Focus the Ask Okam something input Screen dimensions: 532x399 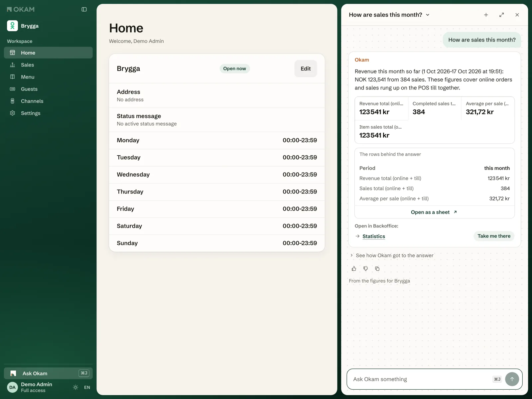(421, 379)
